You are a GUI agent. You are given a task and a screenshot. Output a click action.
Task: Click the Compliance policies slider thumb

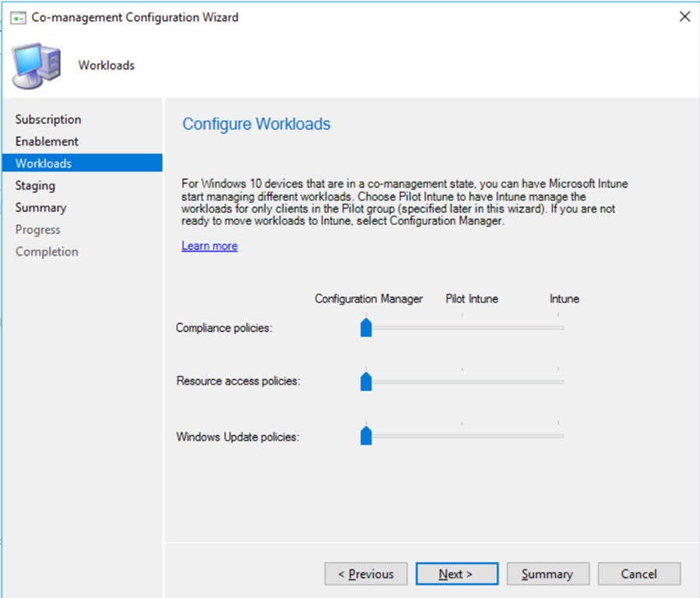(366, 327)
